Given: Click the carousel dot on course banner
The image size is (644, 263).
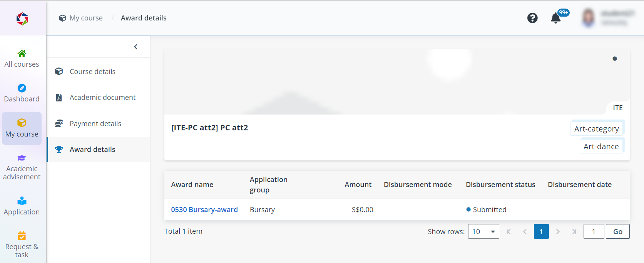Looking at the screenshot, I should coord(615,59).
